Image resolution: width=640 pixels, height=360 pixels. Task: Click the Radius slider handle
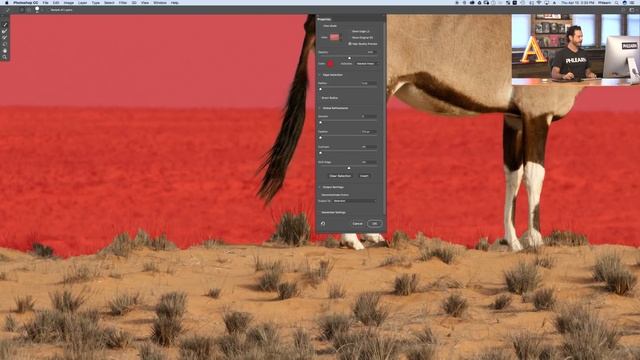320,89
